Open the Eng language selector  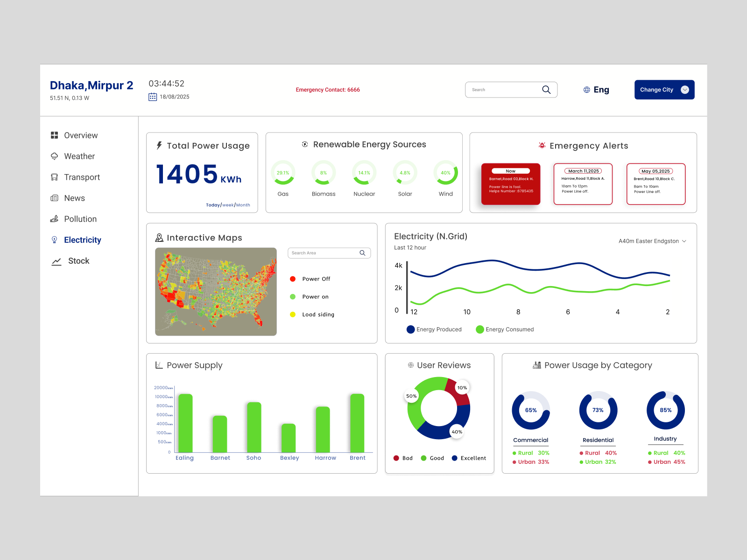pyautogui.click(x=596, y=90)
